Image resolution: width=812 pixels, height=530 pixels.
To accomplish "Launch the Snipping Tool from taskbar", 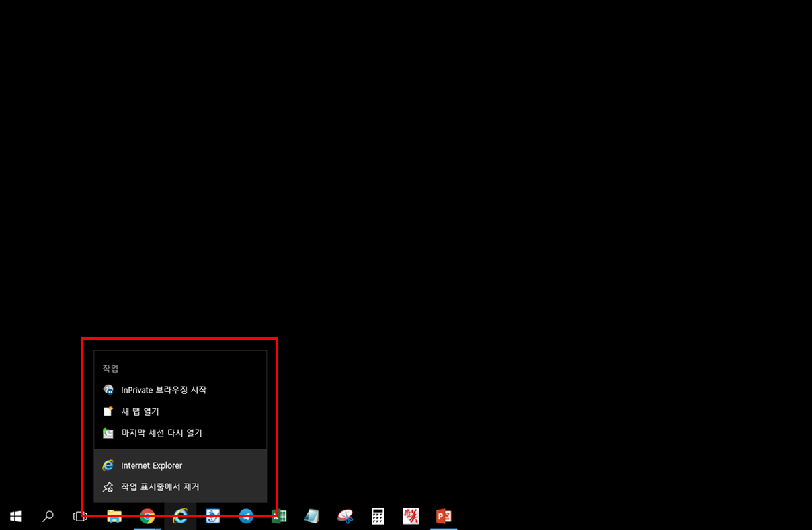I will [345, 516].
